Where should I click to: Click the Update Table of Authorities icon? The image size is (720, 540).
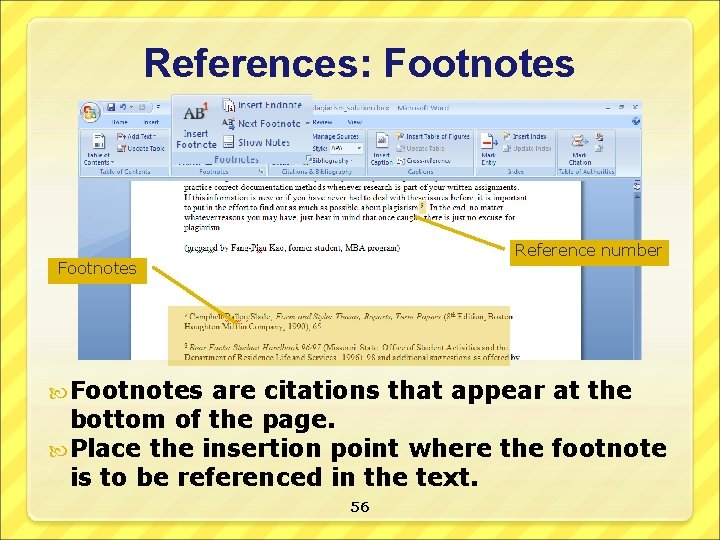click(x=599, y=148)
